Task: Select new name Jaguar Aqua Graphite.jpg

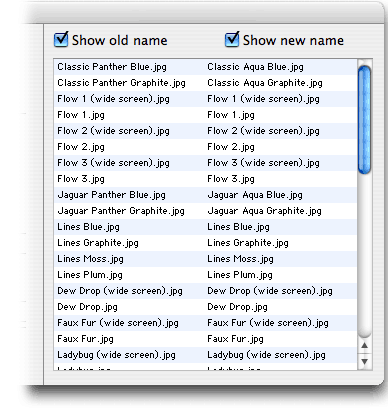Action: tap(264, 211)
